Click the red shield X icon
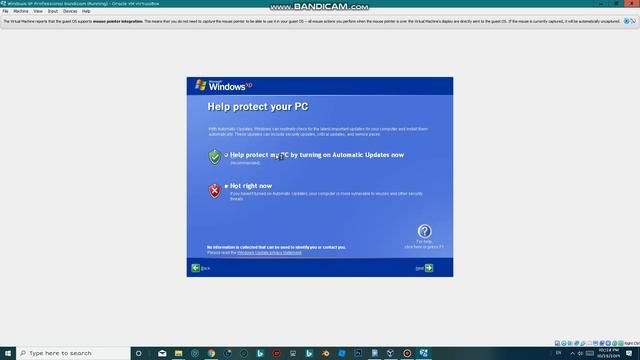The height and width of the screenshot is (360, 640). coord(215,191)
